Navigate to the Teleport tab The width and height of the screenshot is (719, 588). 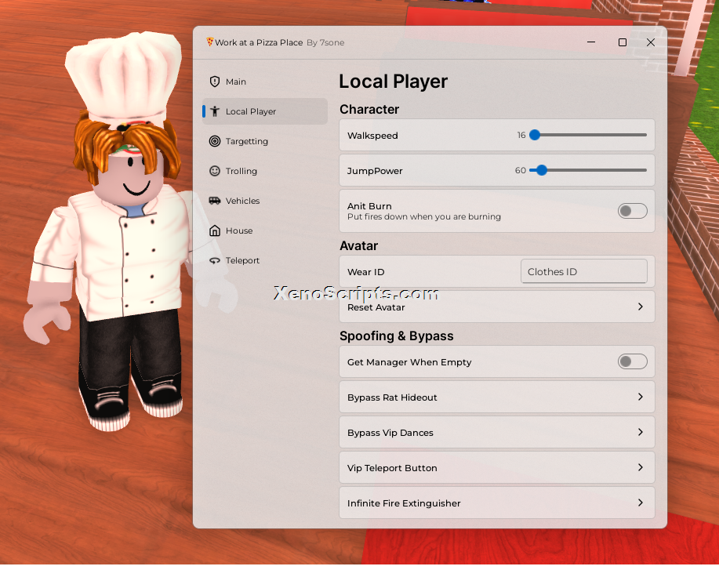[242, 260]
